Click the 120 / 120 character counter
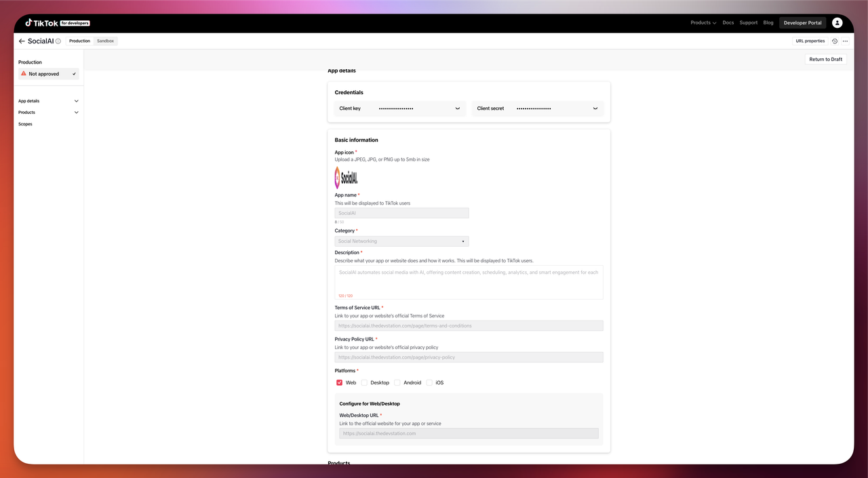The width and height of the screenshot is (868, 478). [x=346, y=296]
